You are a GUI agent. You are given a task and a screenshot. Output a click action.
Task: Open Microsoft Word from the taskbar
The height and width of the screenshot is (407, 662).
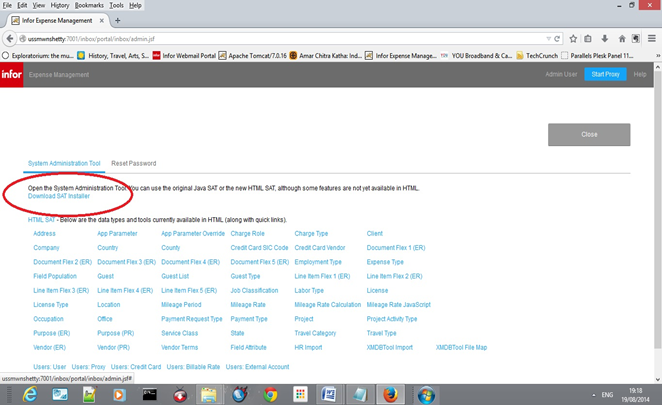(x=328, y=395)
